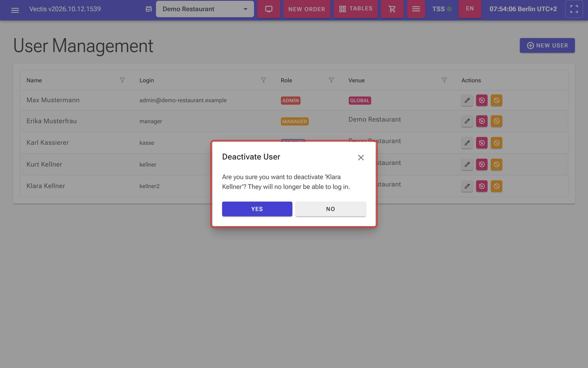
Task: Reset password for Erika Musterfrau
Action: pos(482,121)
